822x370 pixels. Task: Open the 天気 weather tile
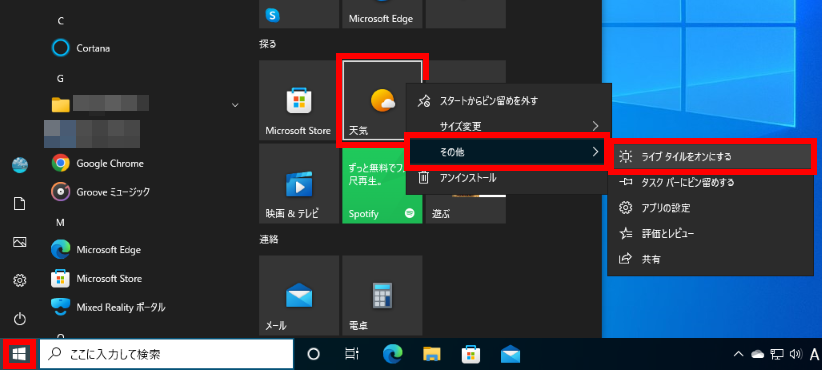382,100
